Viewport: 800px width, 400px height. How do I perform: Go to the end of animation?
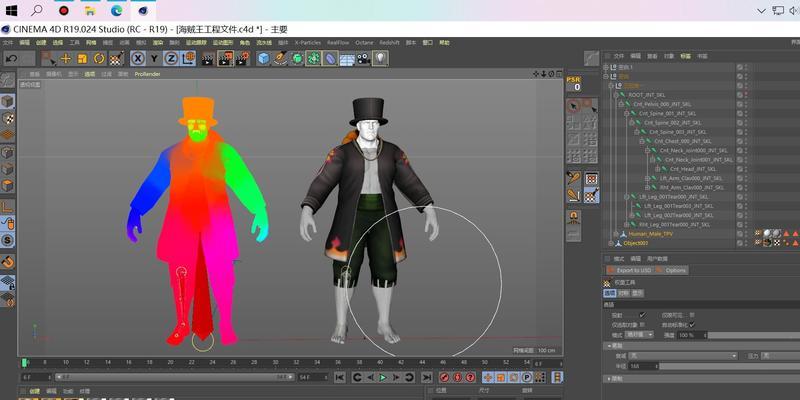(x=427, y=378)
